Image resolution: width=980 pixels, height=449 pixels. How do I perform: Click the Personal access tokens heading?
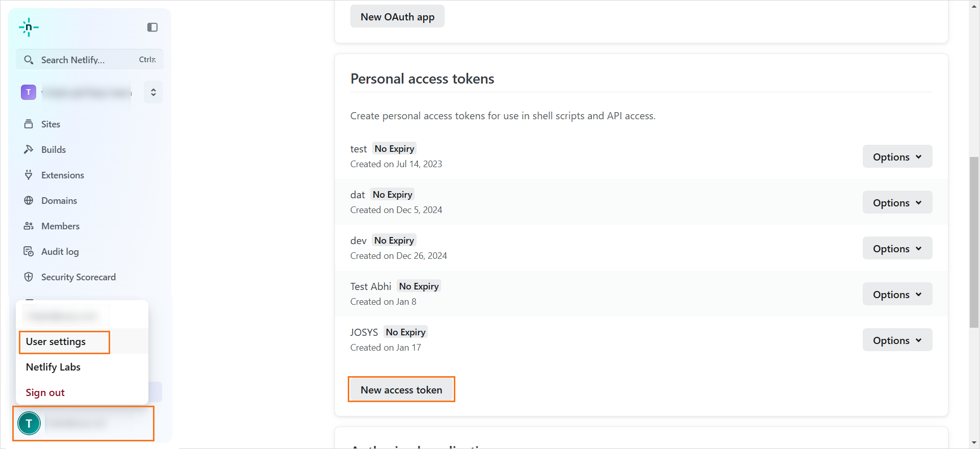422,78
